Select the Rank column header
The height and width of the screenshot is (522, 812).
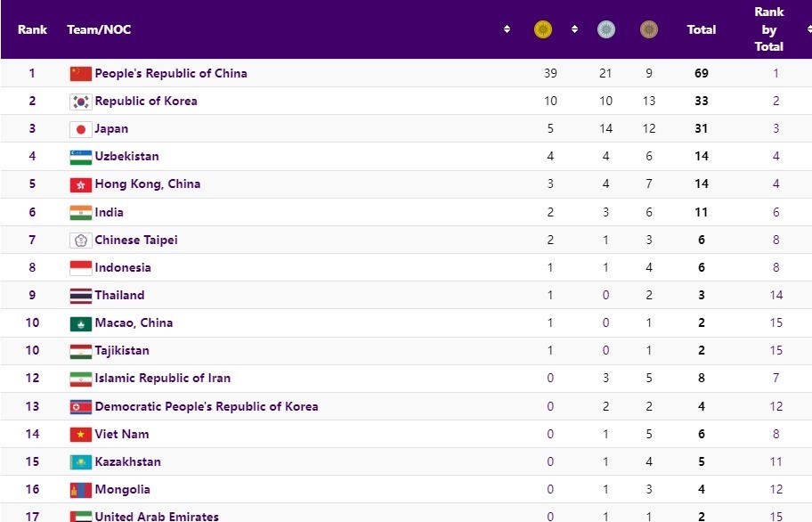(33, 29)
